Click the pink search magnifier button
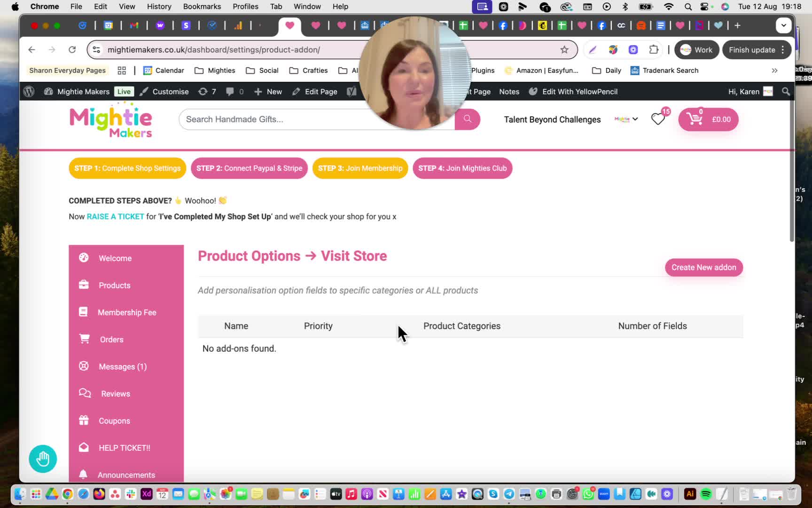This screenshot has height=508, width=812. click(x=467, y=119)
